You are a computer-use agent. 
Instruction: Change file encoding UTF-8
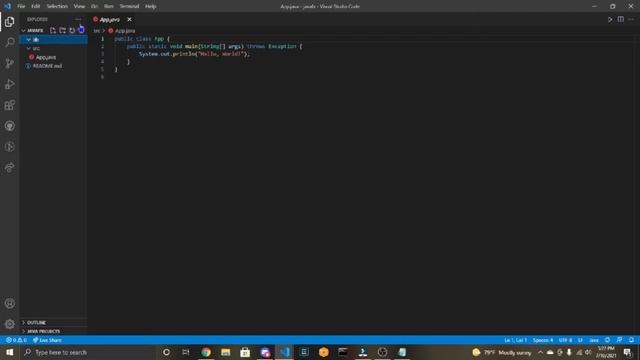(565, 340)
